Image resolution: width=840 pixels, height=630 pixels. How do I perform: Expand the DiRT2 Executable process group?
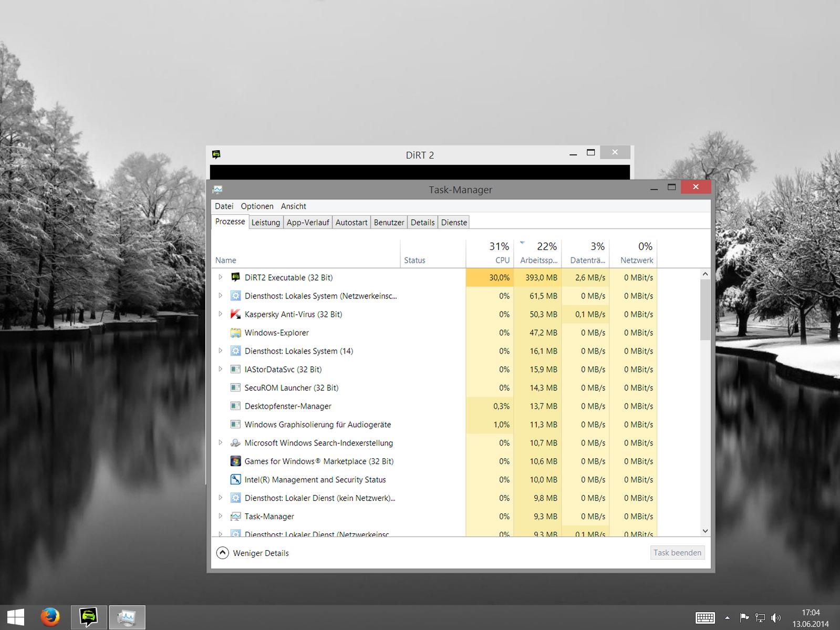coord(221,277)
